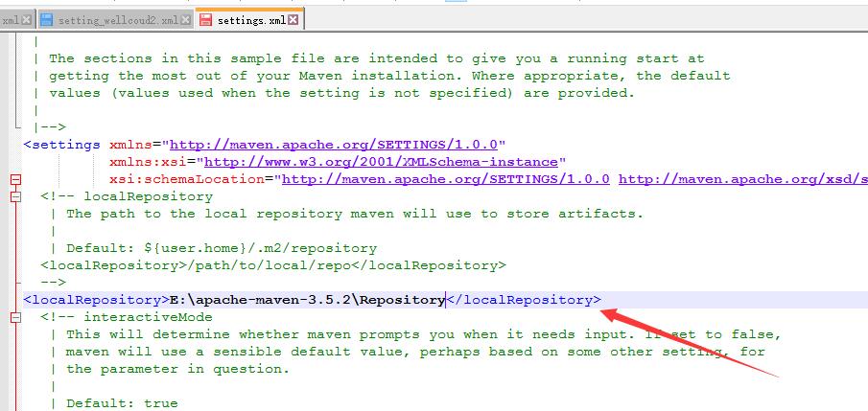Image resolution: width=868 pixels, height=411 pixels.
Task: Click the '<!-- localRepository' comment line
Action: coord(127,196)
